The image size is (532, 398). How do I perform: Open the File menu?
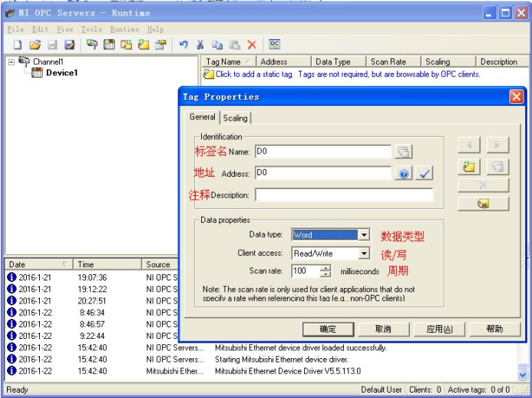[15, 29]
